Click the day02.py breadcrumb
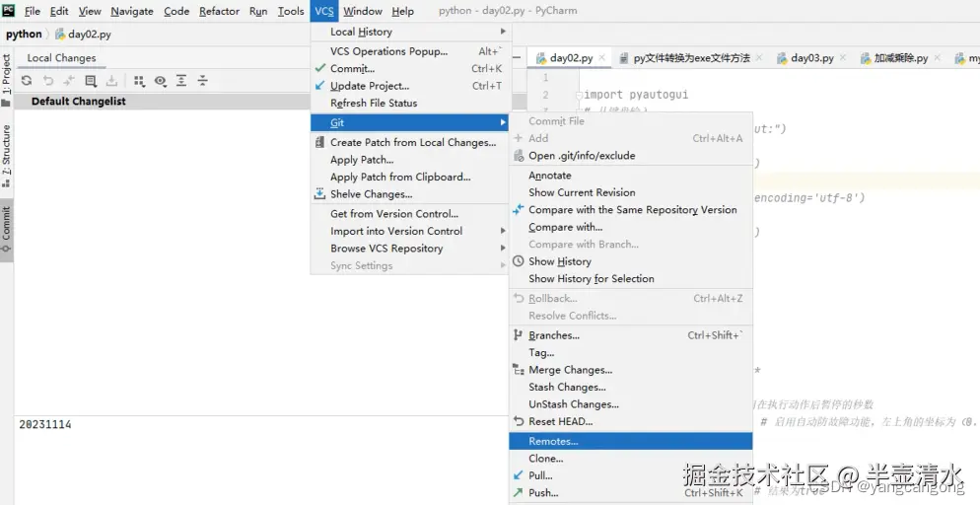The width and height of the screenshot is (980, 505). [x=83, y=34]
